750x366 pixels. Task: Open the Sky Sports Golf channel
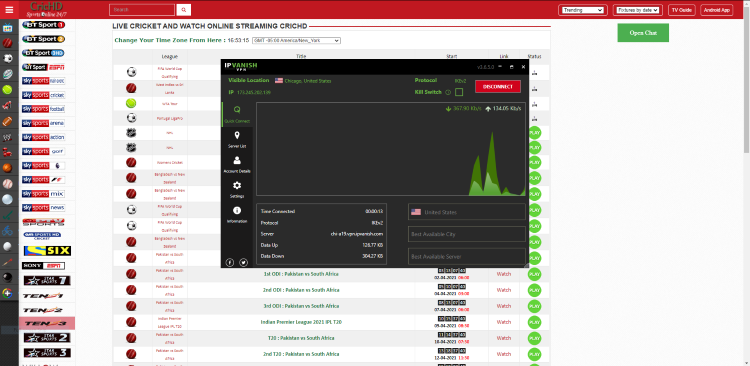point(44,151)
